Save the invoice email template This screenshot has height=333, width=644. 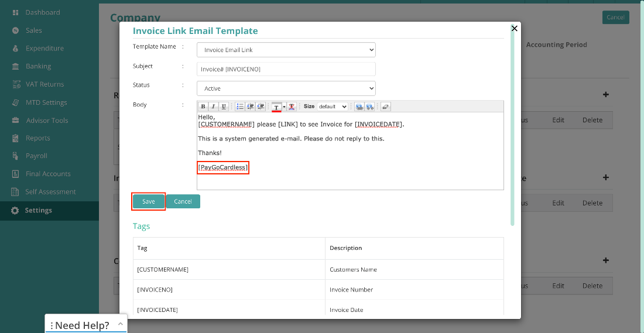click(x=149, y=201)
